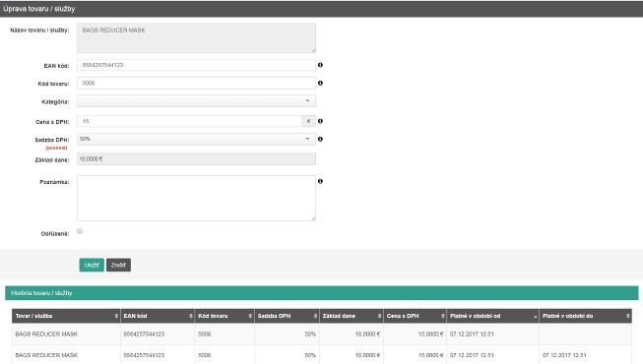Image resolution: width=643 pixels, height=364 pixels.
Task: Sort table by Tovar / služba column
Action: [66, 316]
